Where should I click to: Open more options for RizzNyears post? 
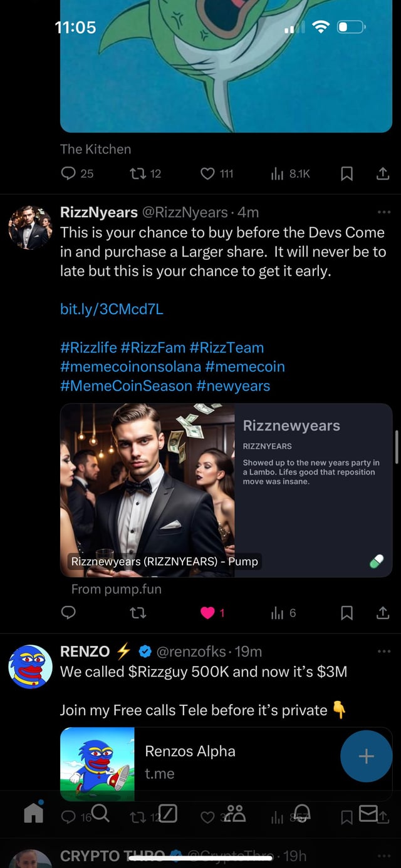[x=384, y=213]
